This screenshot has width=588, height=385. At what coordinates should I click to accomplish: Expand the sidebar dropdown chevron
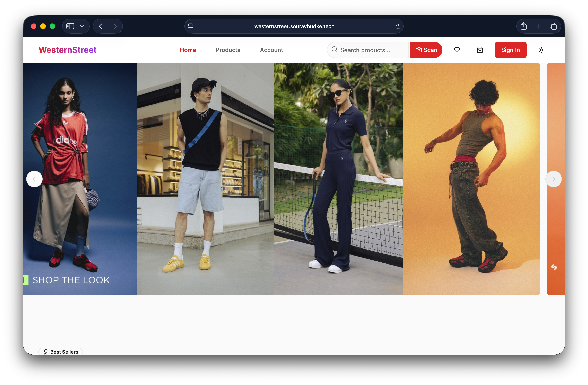pos(82,26)
